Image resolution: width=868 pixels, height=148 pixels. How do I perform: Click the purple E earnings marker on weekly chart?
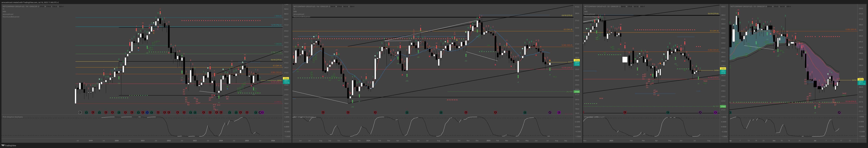pos(559,113)
